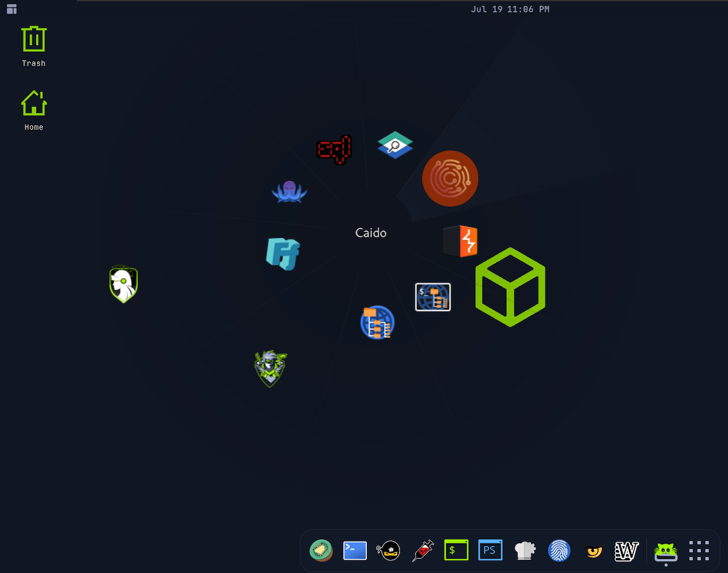Open the ffuf fuzzer icon
The height and width of the screenshot is (573, 728).
pos(283,254)
